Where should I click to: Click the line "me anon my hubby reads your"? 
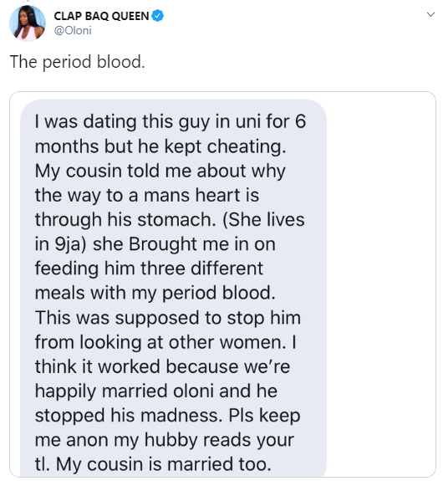pos(165,440)
